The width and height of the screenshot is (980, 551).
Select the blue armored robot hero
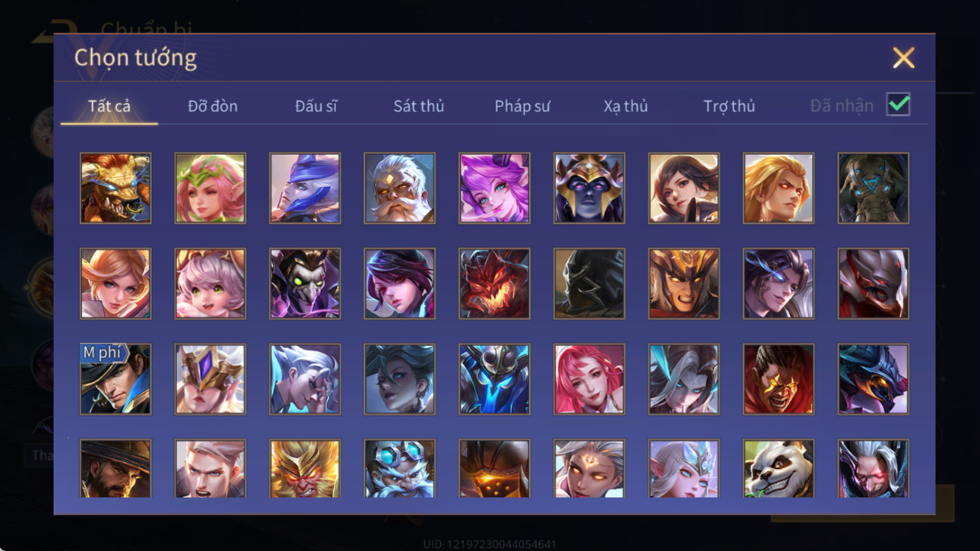(494, 379)
